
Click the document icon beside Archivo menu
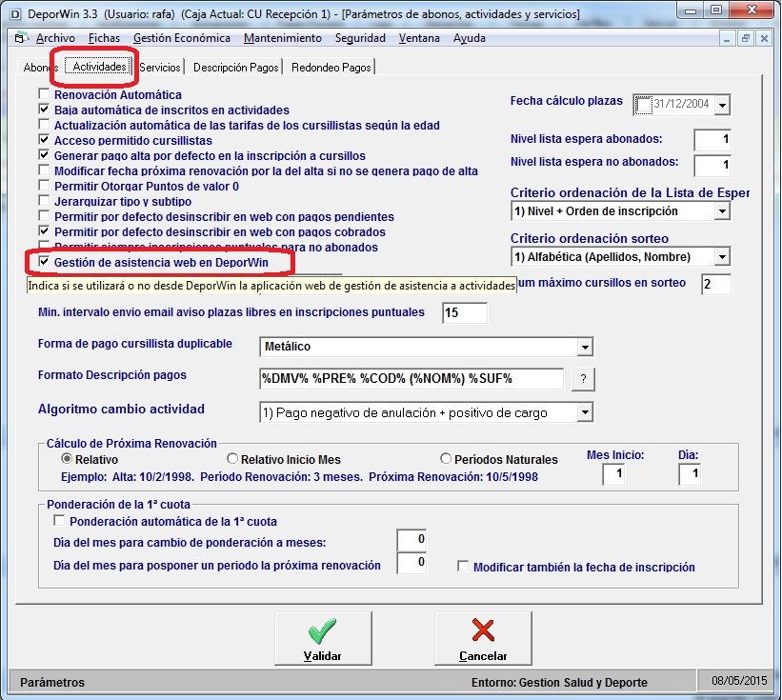tap(20, 38)
